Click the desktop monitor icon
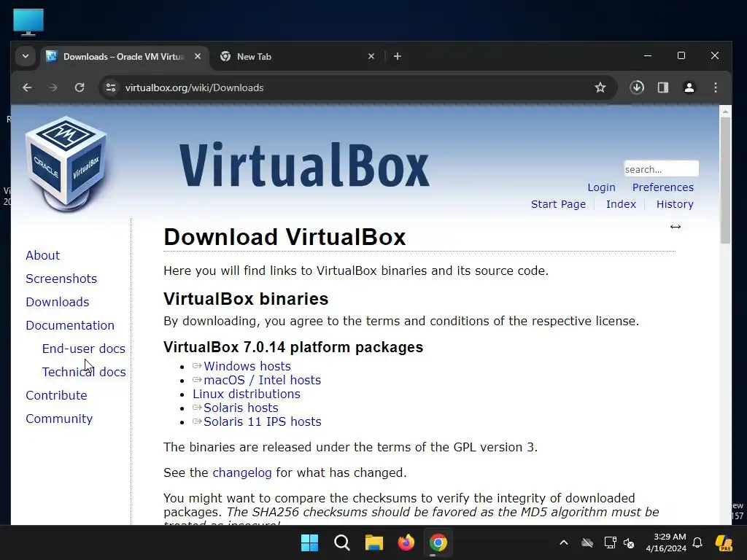The height and width of the screenshot is (560, 747). click(28, 22)
